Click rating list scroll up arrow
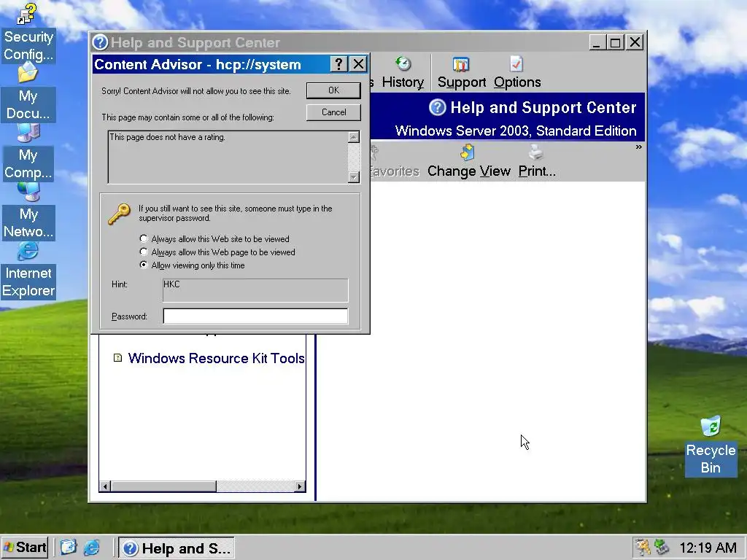The image size is (747, 560). 354,137
